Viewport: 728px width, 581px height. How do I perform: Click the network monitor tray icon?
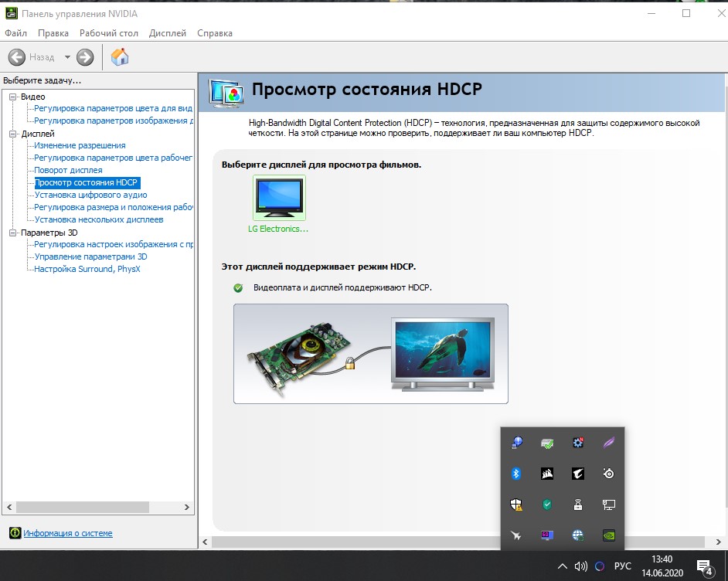click(609, 505)
